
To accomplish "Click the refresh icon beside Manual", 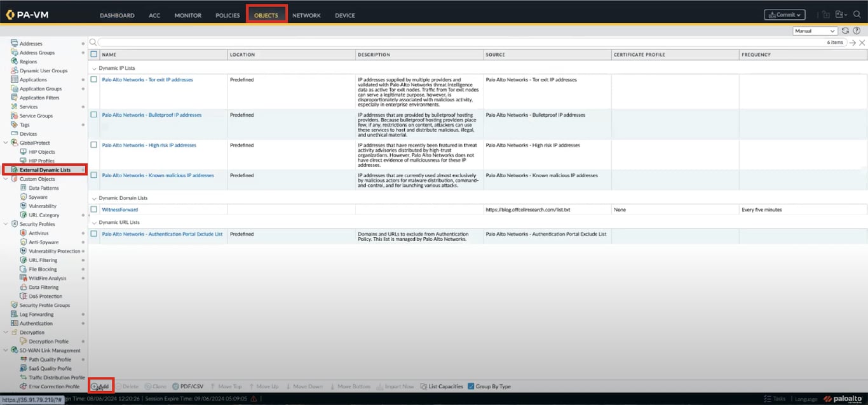I will (845, 30).
